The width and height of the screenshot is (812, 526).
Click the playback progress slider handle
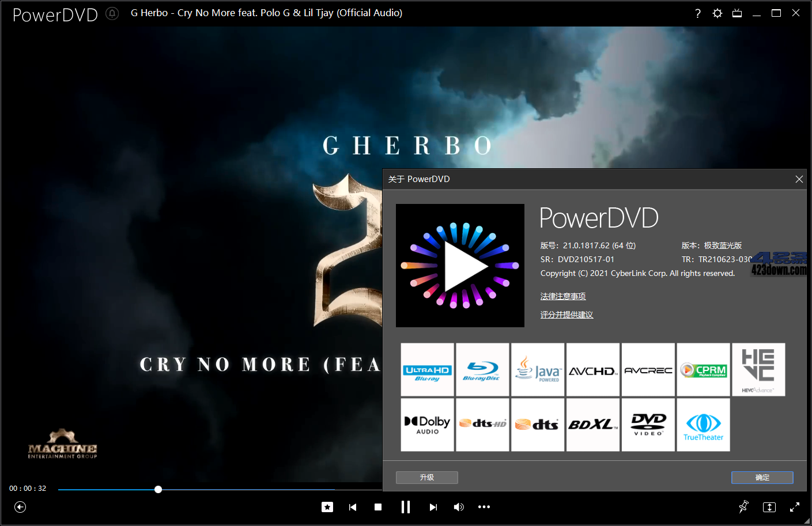coord(158,489)
